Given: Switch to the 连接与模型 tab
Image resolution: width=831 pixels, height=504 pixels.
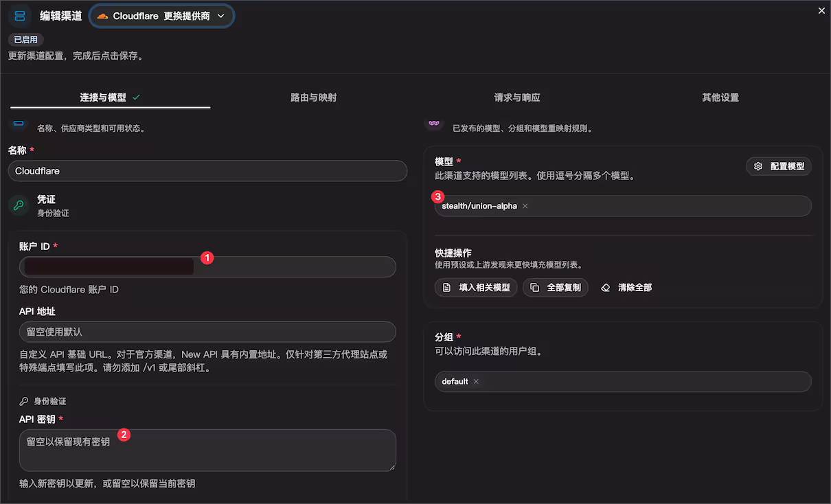Looking at the screenshot, I should (110, 98).
